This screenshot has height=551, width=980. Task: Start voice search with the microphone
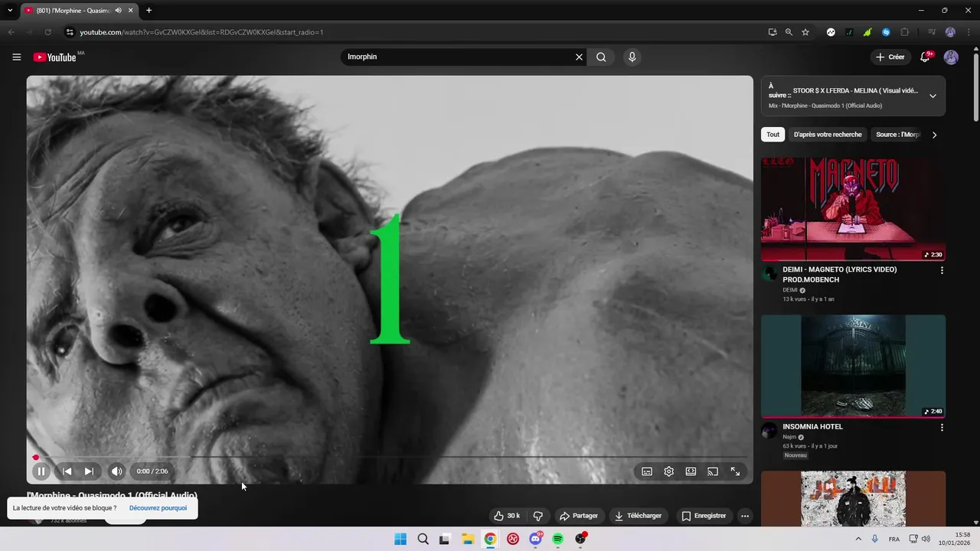pyautogui.click(x=632, y=57)
